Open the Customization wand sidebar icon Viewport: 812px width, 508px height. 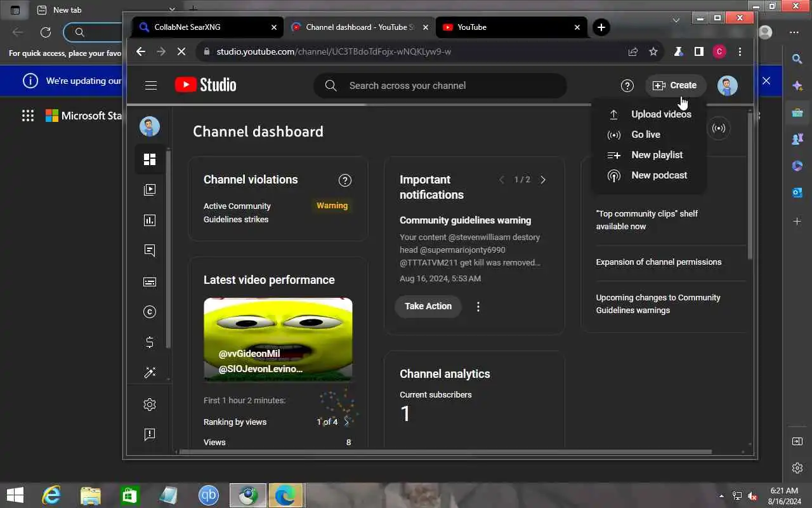point(150,373)
